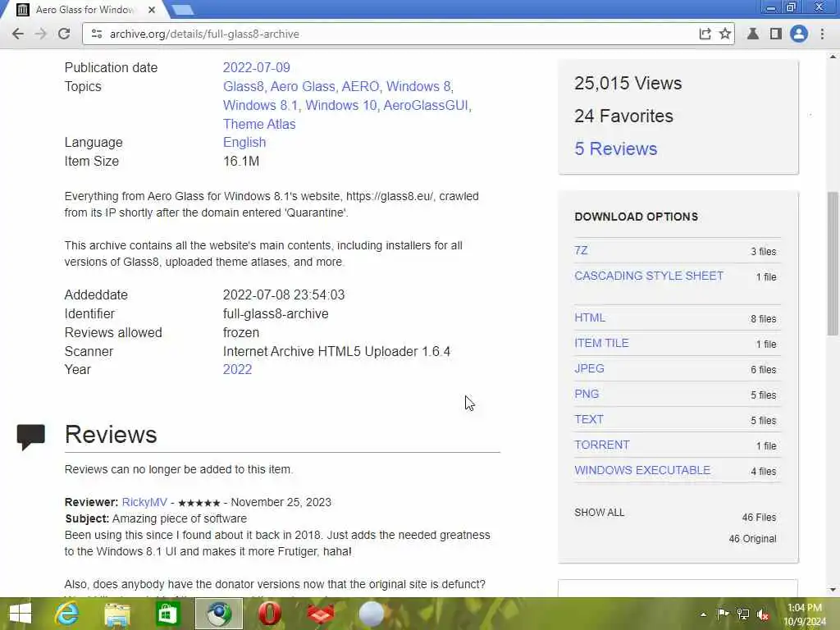840x630 pixels.
Task: Expand TEXT download files
Action: (589, 419)
